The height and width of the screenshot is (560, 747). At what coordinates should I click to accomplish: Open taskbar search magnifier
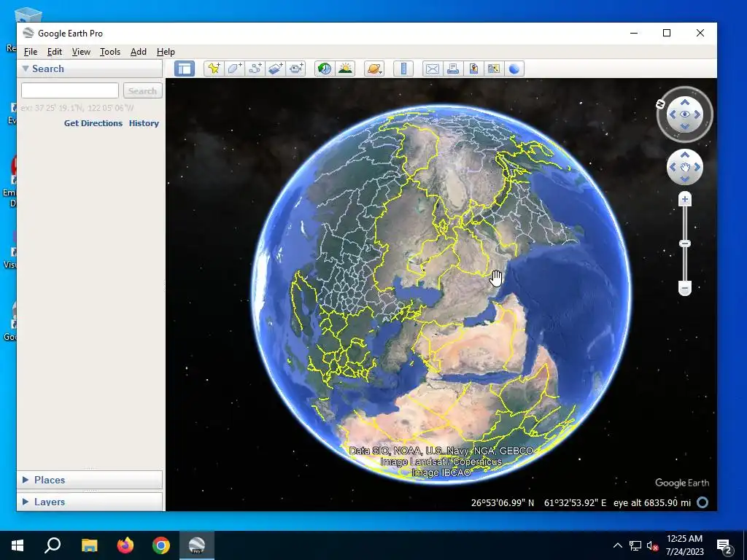(53, 545)
